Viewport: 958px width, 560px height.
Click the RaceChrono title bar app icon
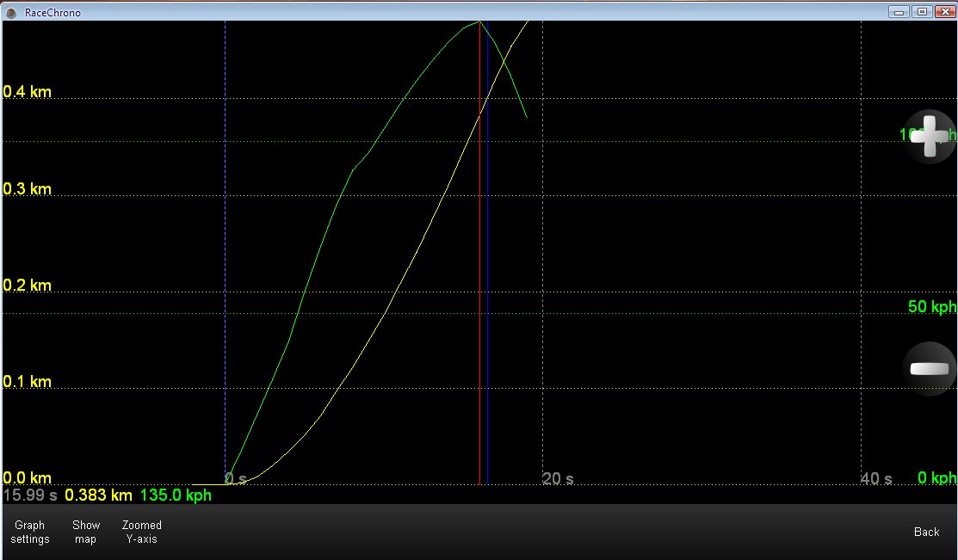(12, 13)
